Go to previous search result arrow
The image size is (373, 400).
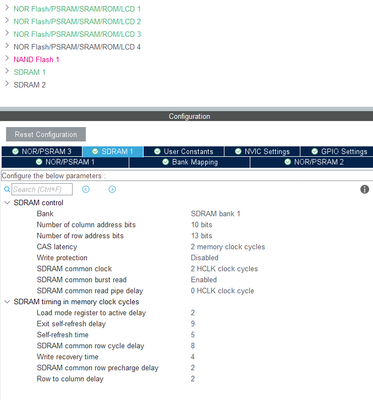click(86, 189)
